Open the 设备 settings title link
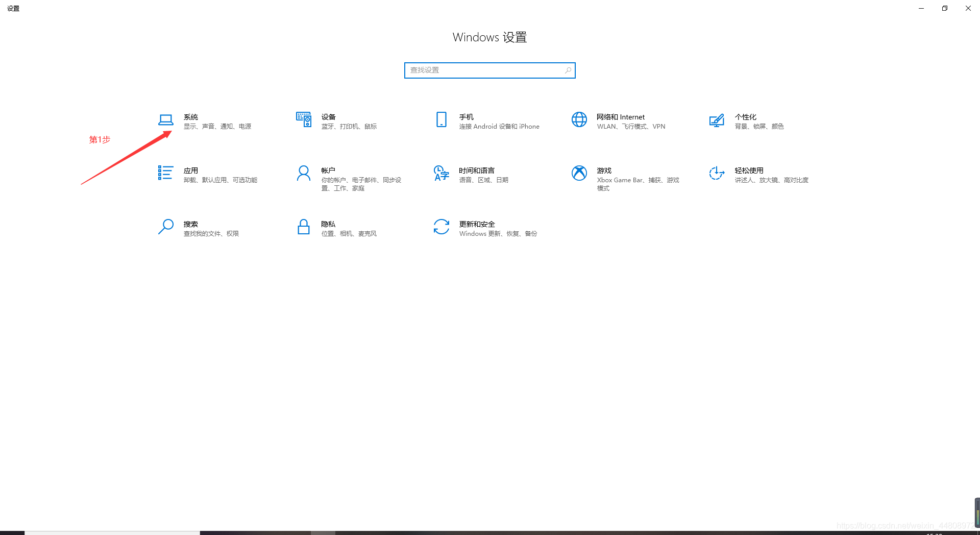The width and height of the screenshot is (980, 535). 329,117
